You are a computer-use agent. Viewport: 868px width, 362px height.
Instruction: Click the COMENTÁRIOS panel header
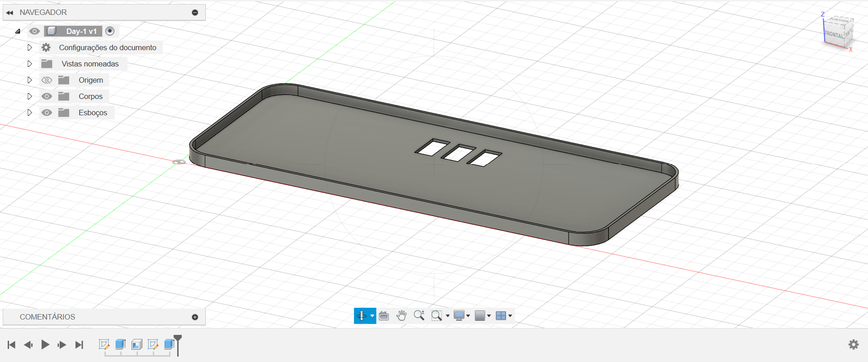[104, 317]
